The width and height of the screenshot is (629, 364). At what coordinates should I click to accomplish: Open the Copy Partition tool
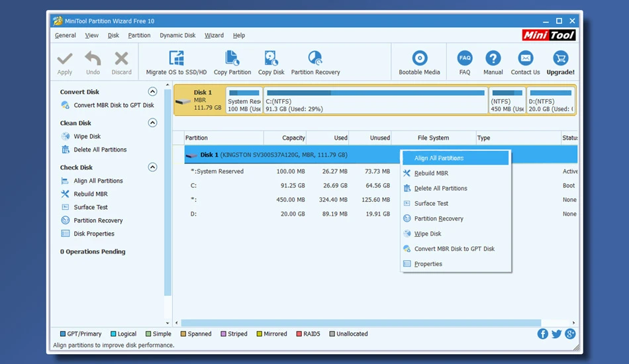(x=232, y=62)
